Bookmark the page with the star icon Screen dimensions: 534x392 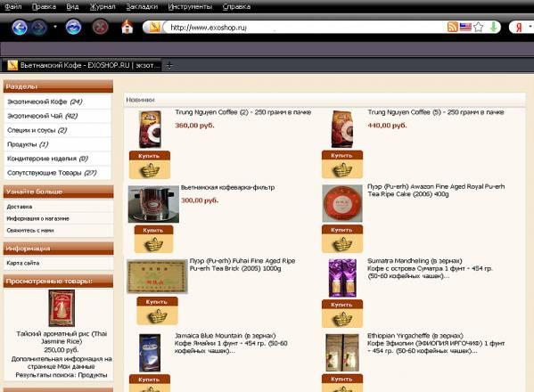tap(479, 27)
